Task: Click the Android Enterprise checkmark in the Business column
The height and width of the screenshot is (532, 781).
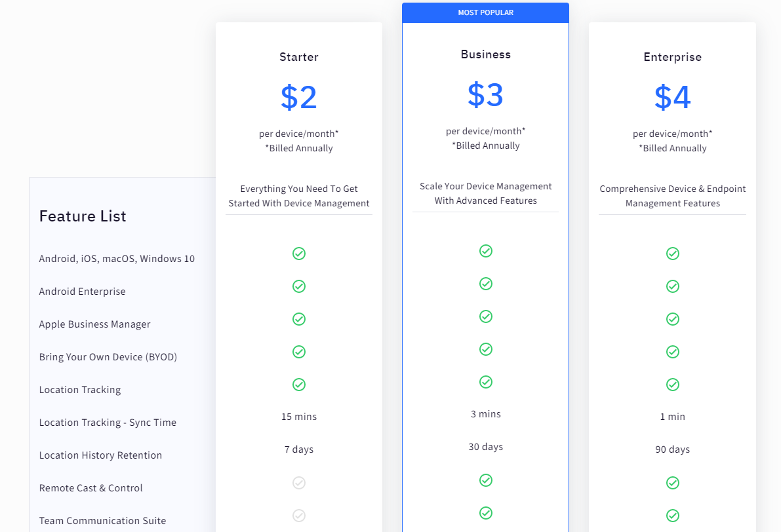Action: pos(486,284)
